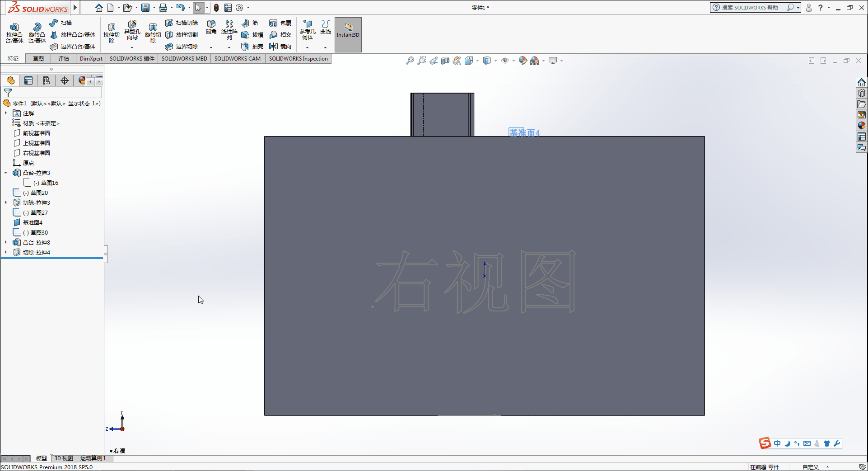Click the Draft tool (拔模)
This screenshot has width=868, height=471.
(252, 34)
